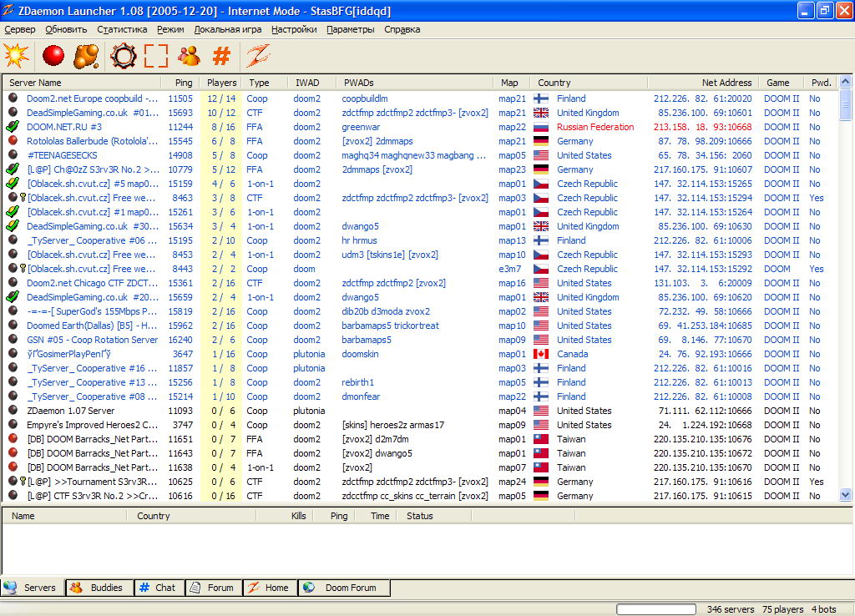Click the orange hash chat toolbar icon

coord(221,55)
